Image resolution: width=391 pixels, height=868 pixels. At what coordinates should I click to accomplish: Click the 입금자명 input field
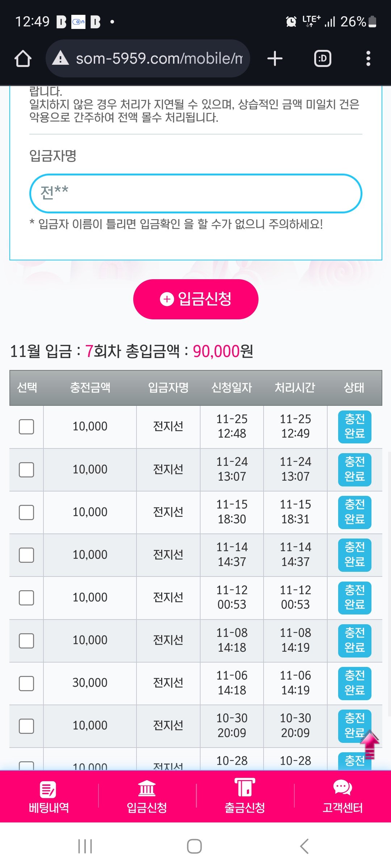tap(195, 193)
